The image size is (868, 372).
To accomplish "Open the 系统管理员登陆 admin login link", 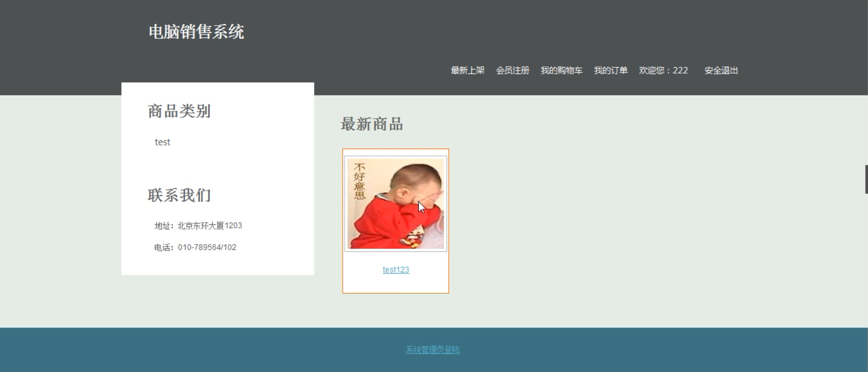I will (433, 350).
